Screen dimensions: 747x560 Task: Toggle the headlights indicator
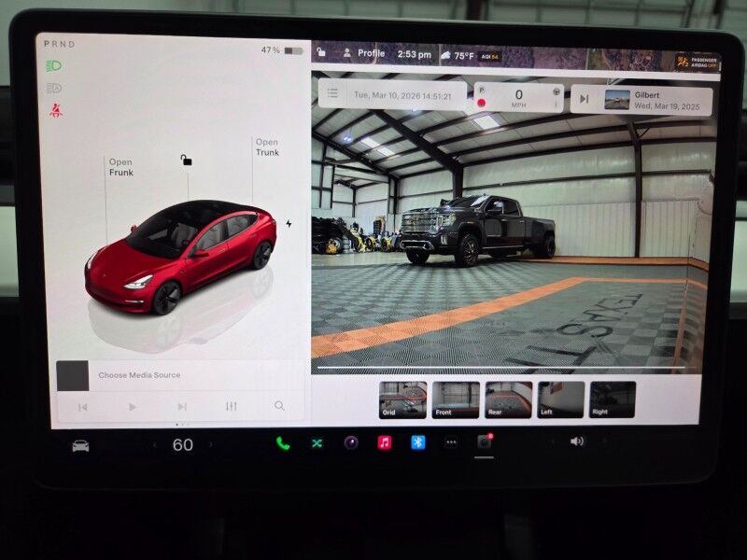click(54, 66)
